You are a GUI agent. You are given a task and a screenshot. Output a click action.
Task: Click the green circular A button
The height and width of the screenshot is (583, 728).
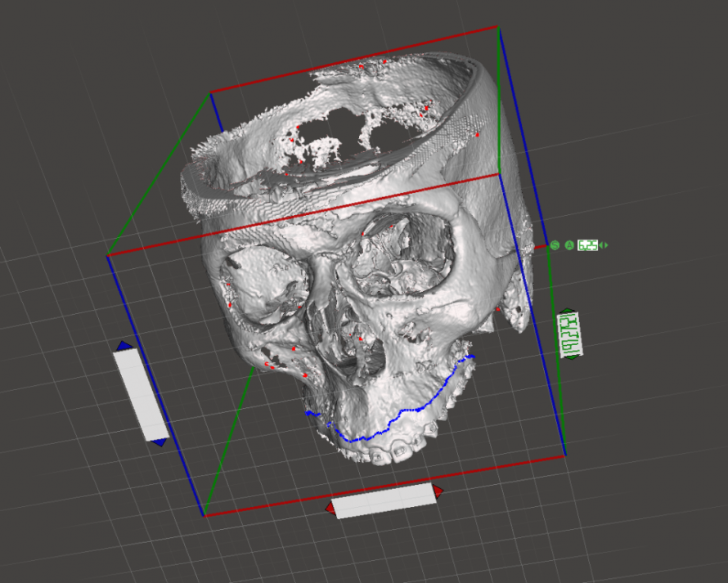pos(569,245)
